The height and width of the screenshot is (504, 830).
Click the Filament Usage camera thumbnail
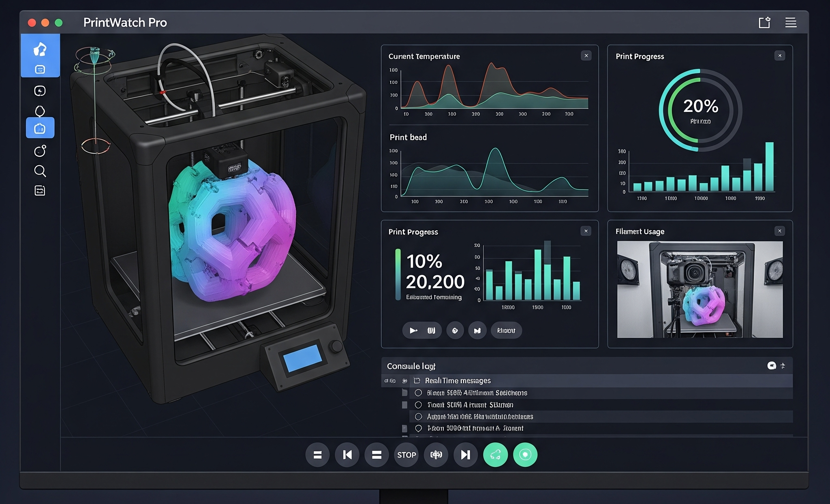700,289
